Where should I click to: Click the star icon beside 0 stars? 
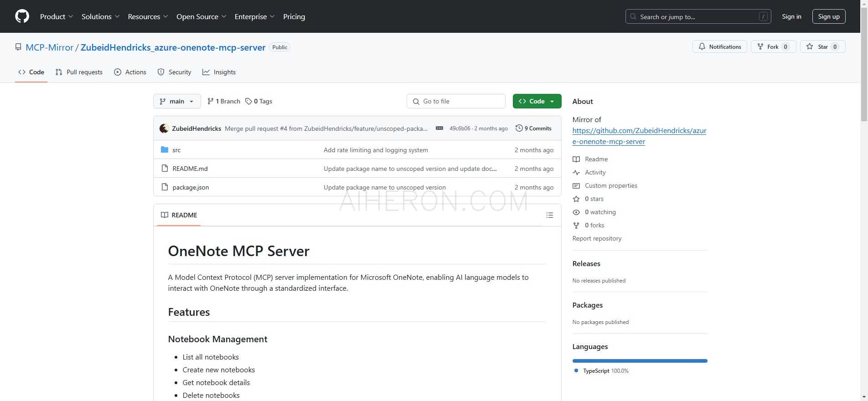(576, 199)
